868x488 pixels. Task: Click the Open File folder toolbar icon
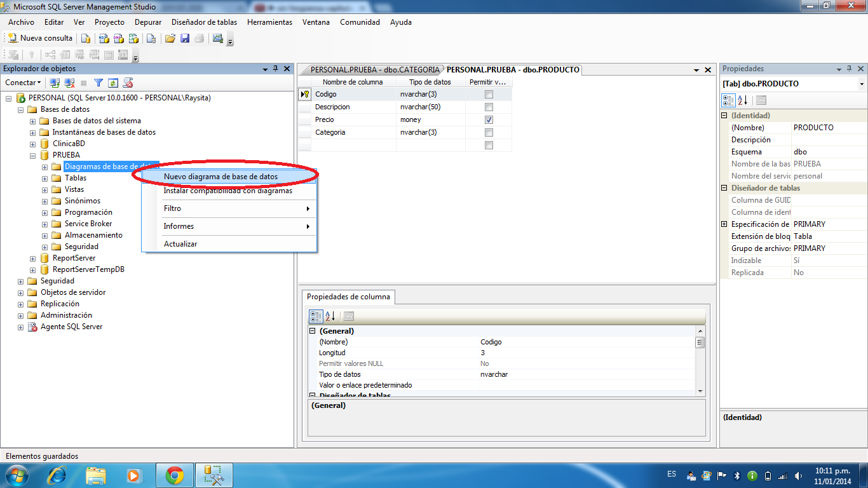pos(170,37)
